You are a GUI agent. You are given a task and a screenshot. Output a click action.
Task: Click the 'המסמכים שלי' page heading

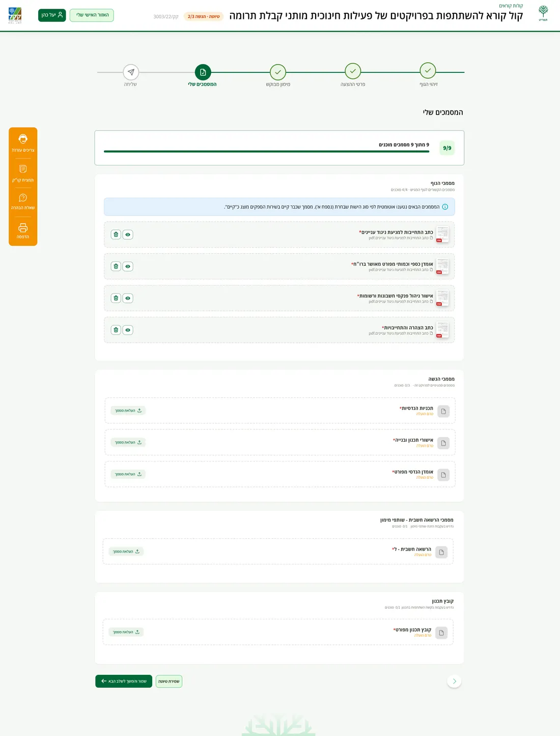point(443,112)
